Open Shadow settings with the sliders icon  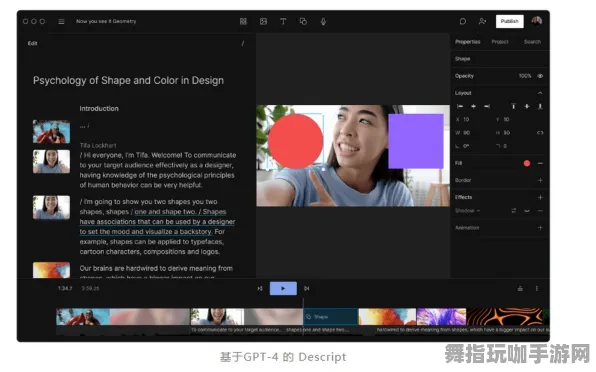pyautogui.click(x=514, y=211)
